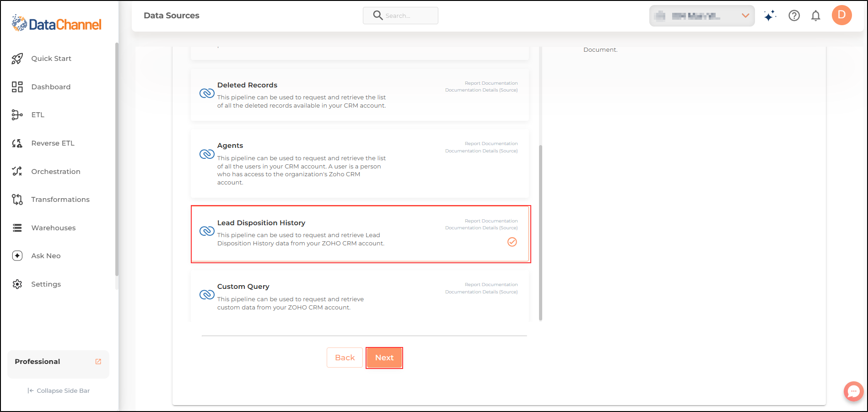Open Documentation Details (Source) for Lead Disposition History
Viewport: 868px width, 412px height.
point(481,228)
